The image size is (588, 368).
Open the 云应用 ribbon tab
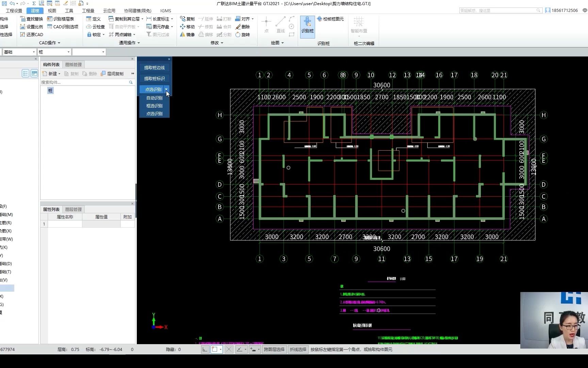(x=109, y=11)
